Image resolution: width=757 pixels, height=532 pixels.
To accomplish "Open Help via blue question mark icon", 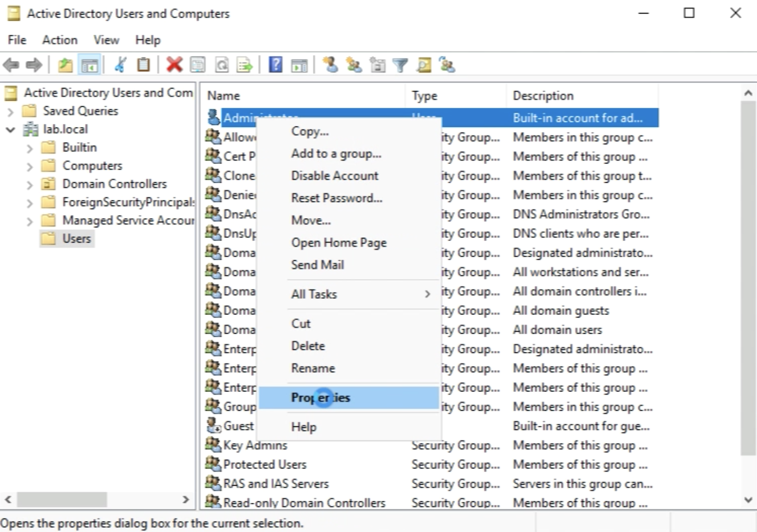I will pos(275,65).
